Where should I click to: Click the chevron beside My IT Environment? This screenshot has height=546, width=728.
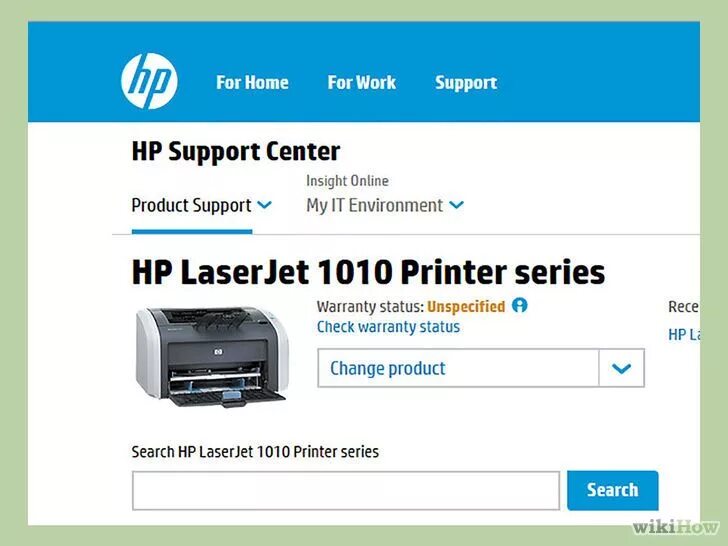(x=456, y=205)
